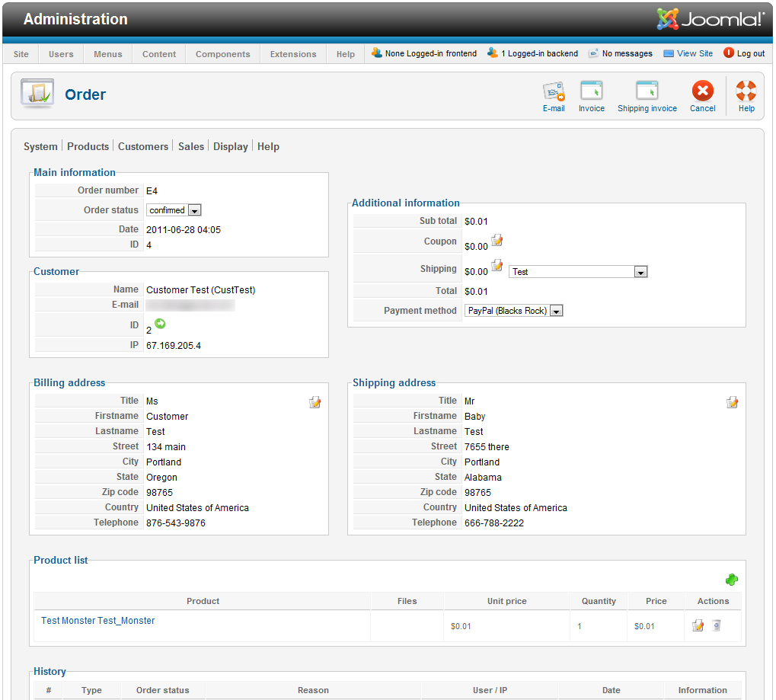Edit the Billing address

coord(315,402)
